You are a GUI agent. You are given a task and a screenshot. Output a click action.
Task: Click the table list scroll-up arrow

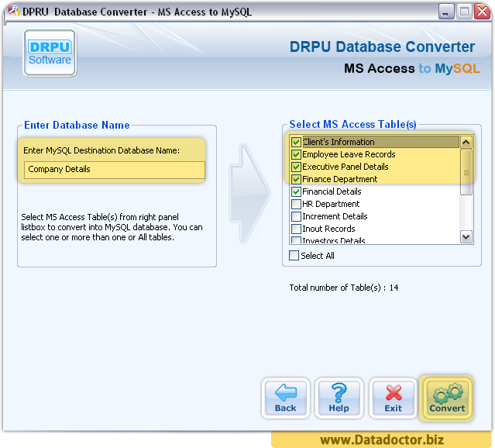pos(466,142)
